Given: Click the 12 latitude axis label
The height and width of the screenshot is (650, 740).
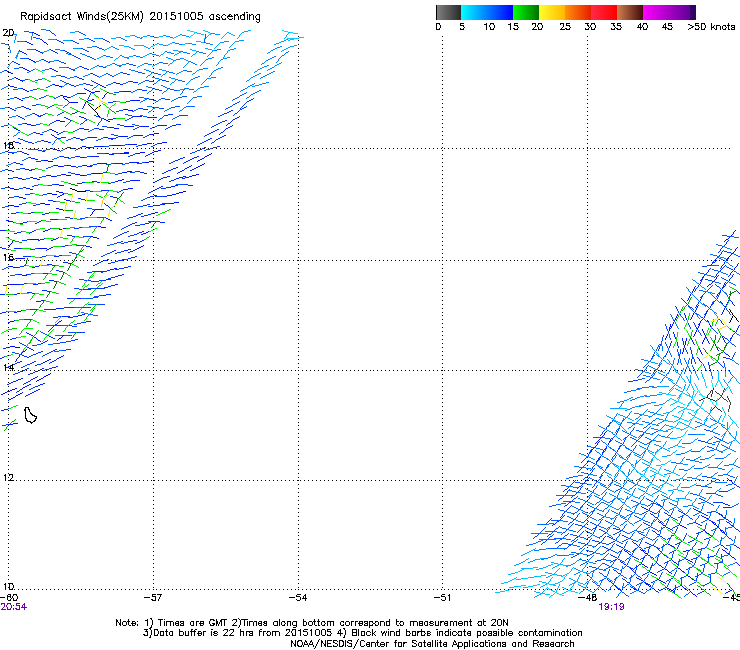Looking at the screenshot, I should (8, 478).
